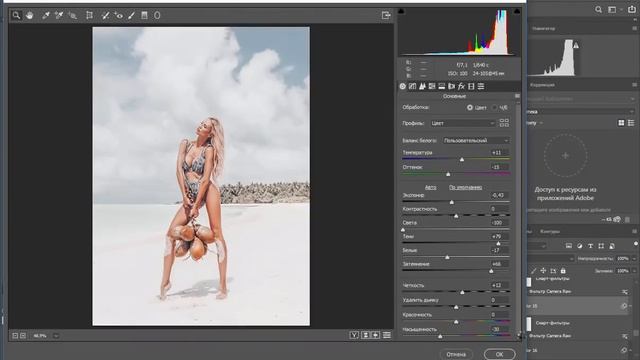Select the Adjustment Brush tool
The image size is (640, 360).
(x=131, y=16)
